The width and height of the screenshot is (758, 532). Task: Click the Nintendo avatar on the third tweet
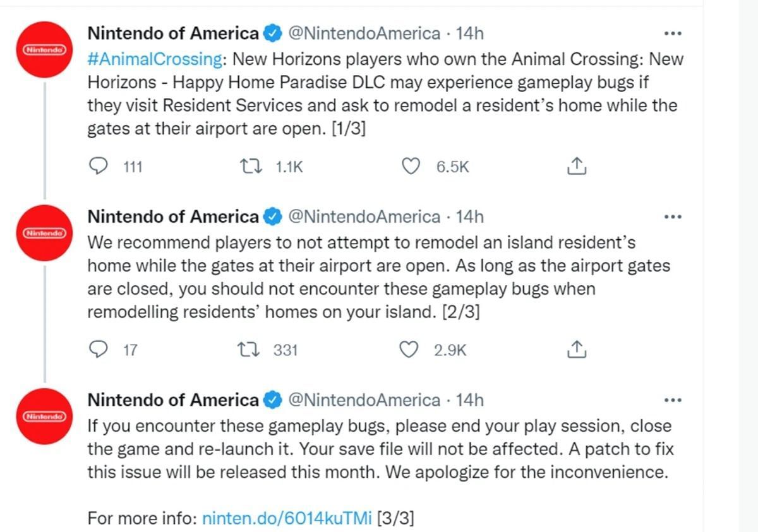coord(45,416)
